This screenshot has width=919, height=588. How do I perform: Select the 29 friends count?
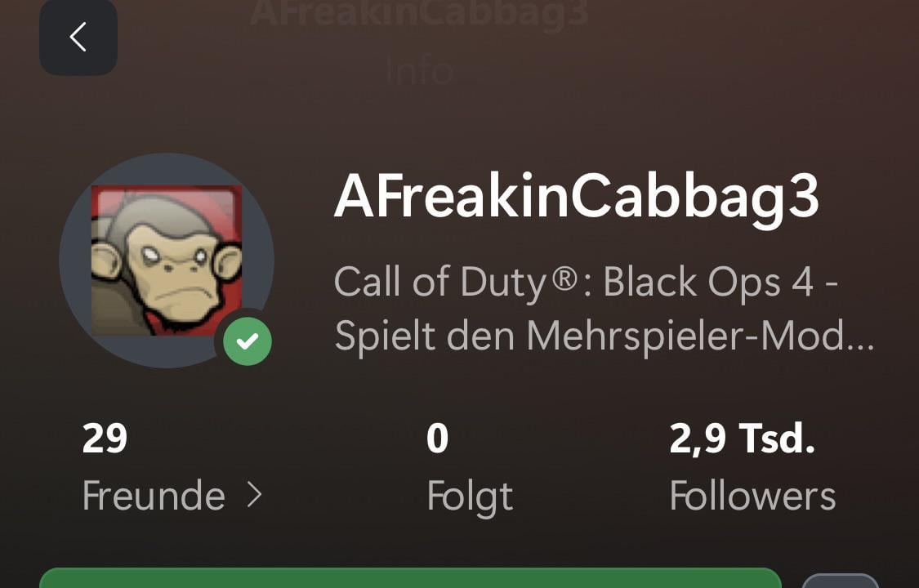click(105, 439)
